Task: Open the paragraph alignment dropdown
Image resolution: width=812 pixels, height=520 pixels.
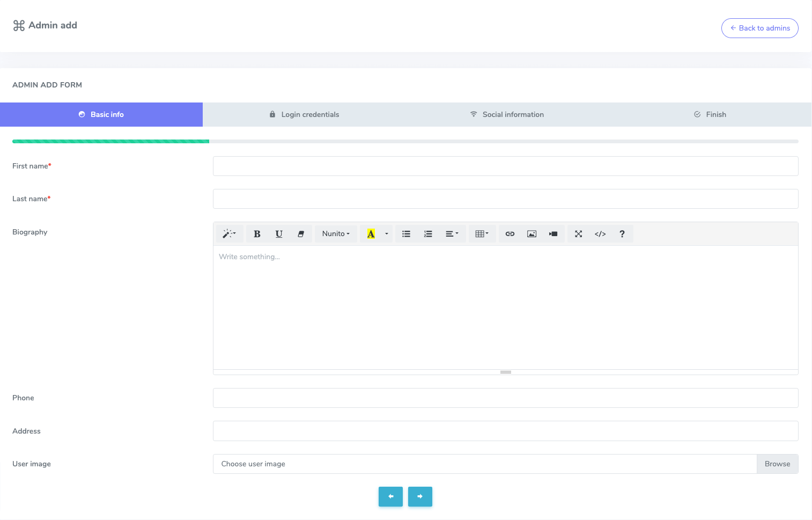Action: (x=452, y=234)
